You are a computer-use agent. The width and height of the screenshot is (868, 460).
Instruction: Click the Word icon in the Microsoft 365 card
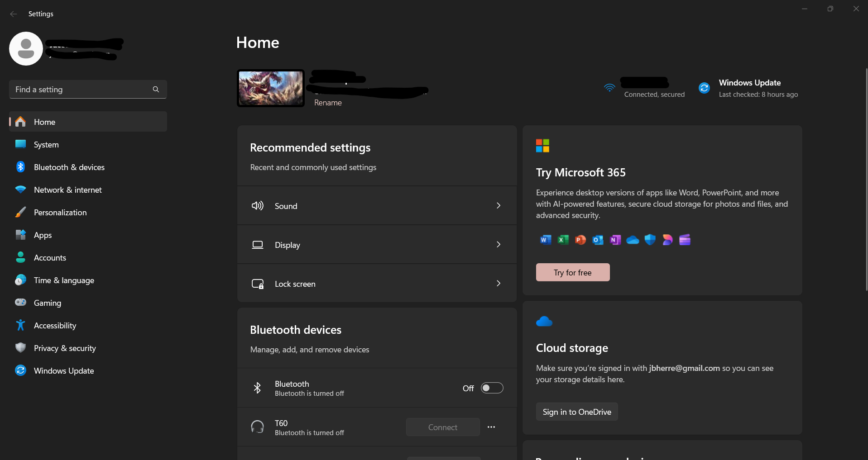pos(545,240)
